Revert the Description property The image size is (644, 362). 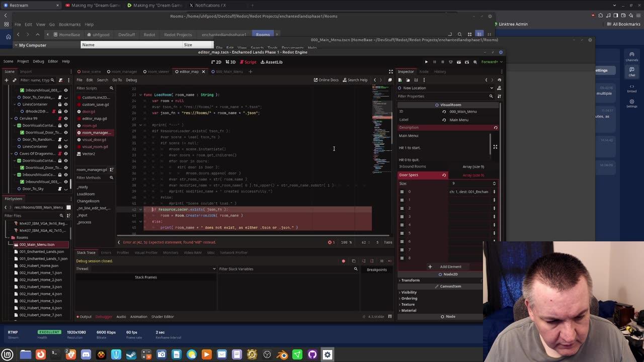point(496,128)
